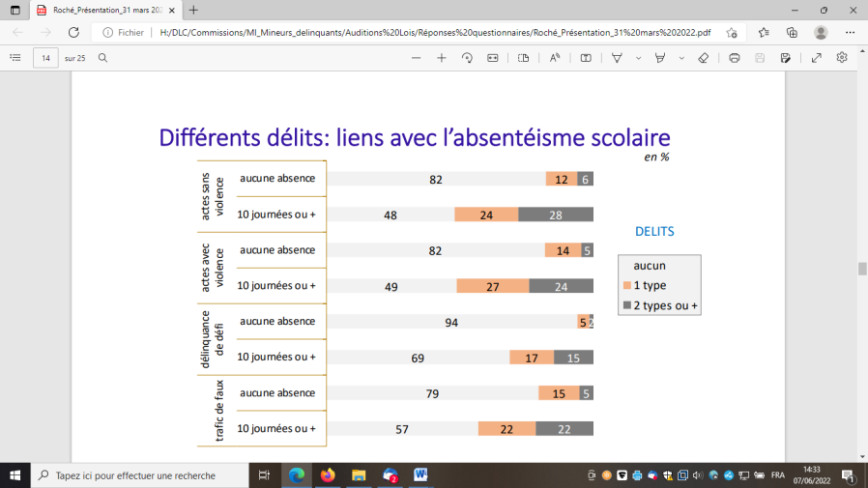Zoom in with the plus button

(x=442, y=58)
